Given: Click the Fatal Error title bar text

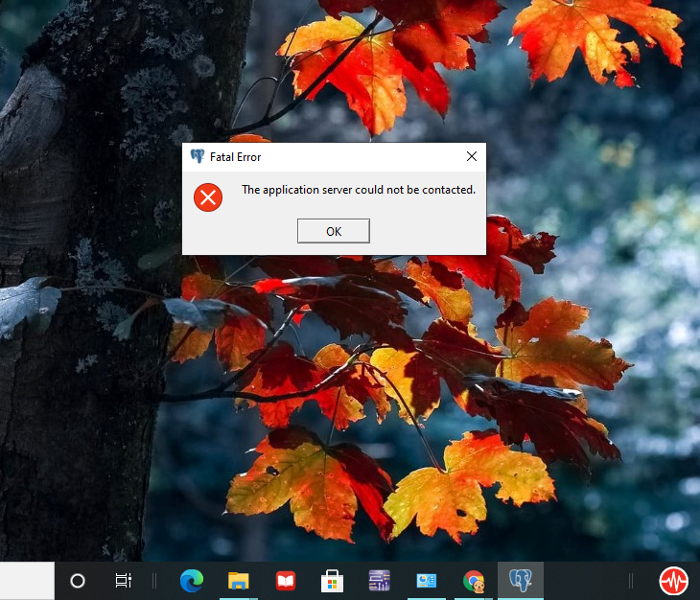Looking at the screenshot, I should click(235, 157).
